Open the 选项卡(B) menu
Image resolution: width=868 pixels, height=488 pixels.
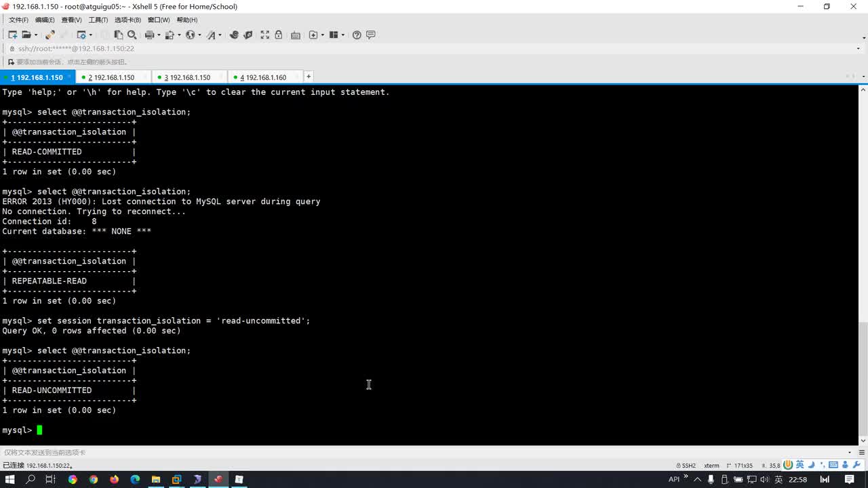pos(127,20)
